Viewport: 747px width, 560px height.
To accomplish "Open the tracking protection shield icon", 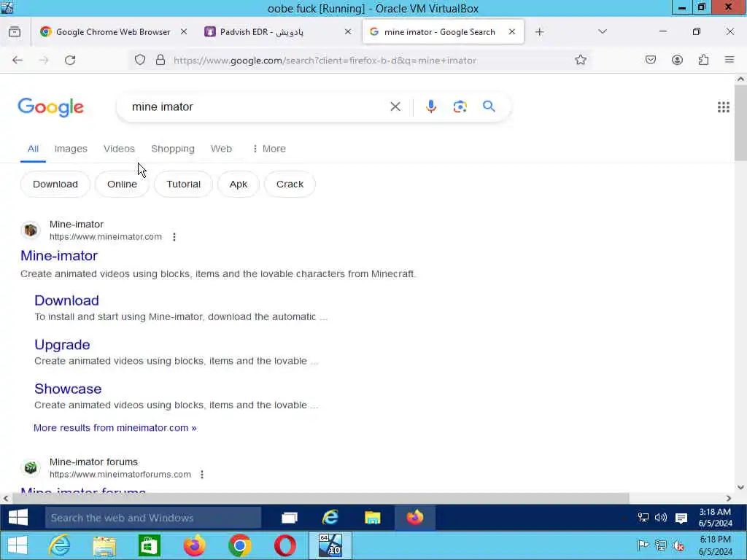I will click(x=139, y=60).
